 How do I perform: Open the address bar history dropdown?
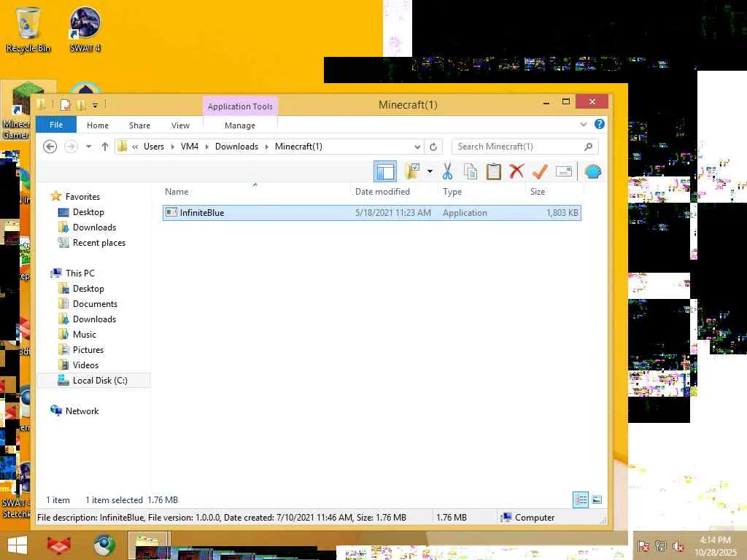tap(417, 147)
